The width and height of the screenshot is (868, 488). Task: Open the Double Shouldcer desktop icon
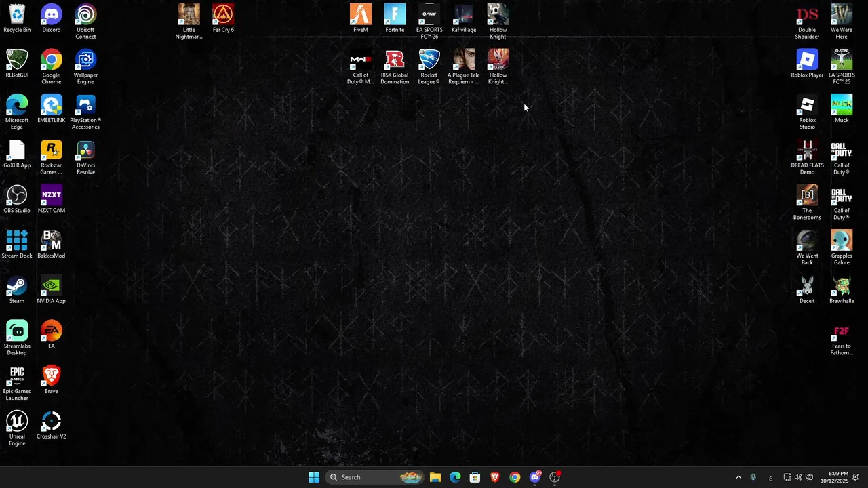tap(807, 22)
